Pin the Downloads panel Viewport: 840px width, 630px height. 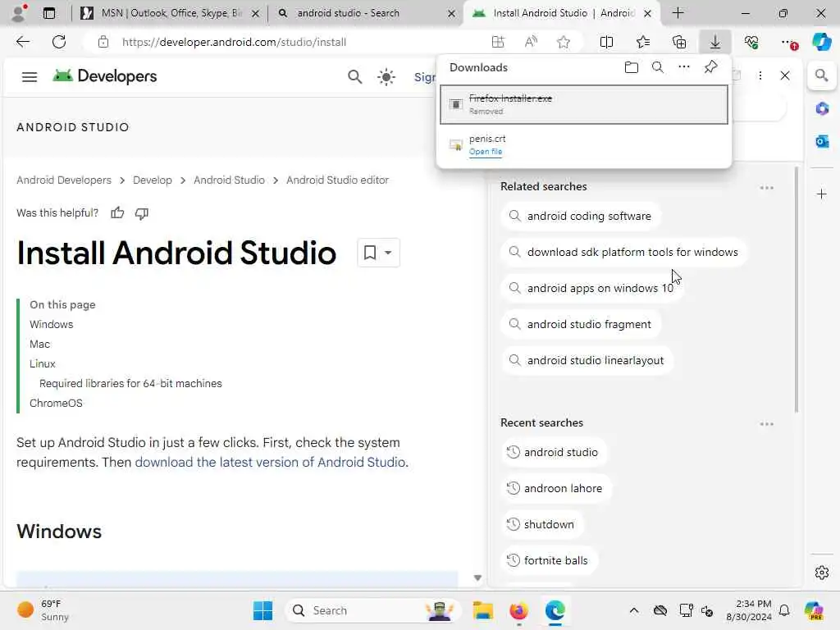pyautogui.click(x=711, y=67)
